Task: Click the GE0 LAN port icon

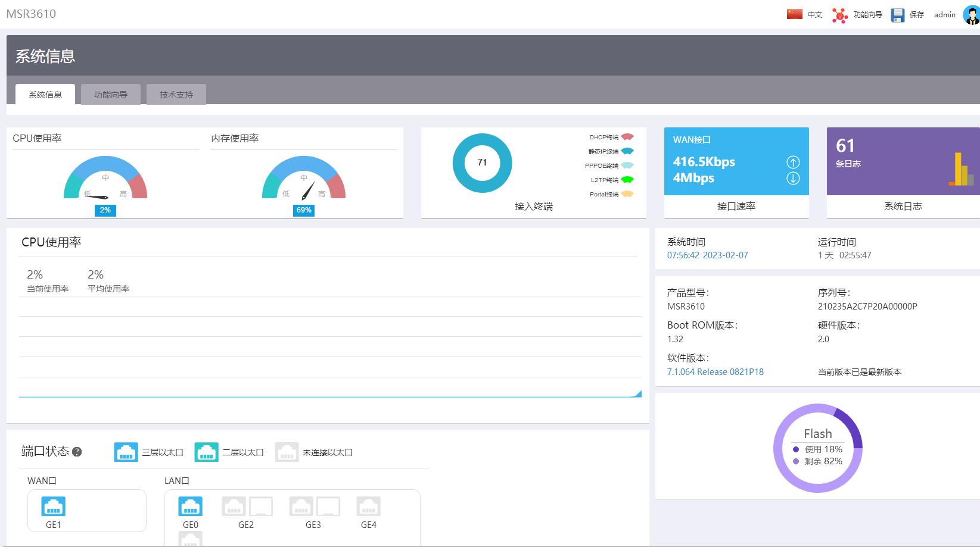Action: [190, 507]
